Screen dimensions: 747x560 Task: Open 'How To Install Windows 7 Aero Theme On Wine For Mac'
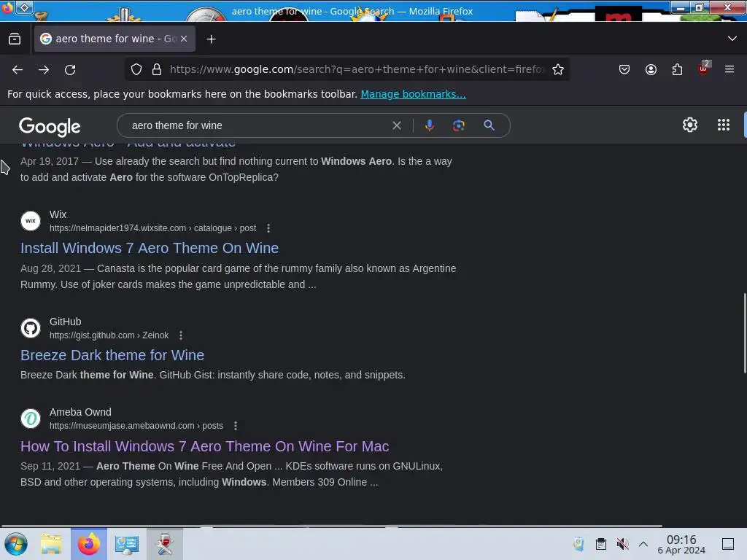click(205, 446)
